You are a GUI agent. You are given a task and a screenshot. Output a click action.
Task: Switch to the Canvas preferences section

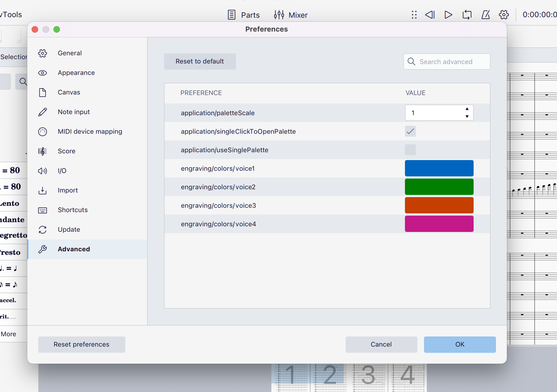(69, 92)
